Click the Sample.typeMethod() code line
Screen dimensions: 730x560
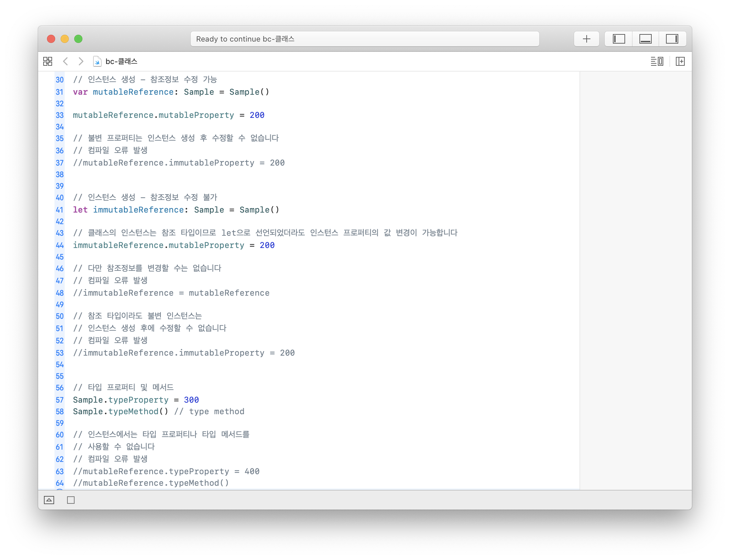121,411
